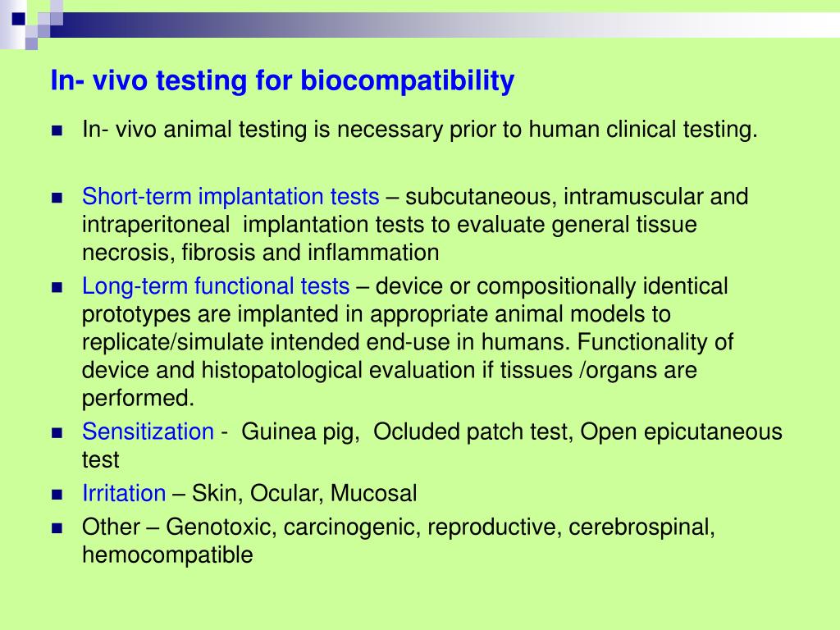
Task: Click the phrase 'Skin, Ocular, Mucosal'
Action: click(304, 493)
